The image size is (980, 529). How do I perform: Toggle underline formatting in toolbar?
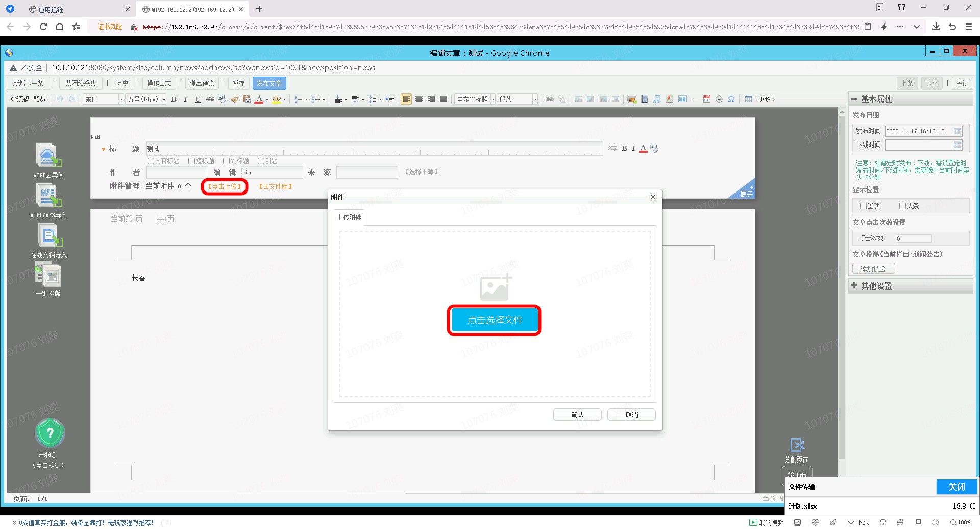tap(198, 99)
